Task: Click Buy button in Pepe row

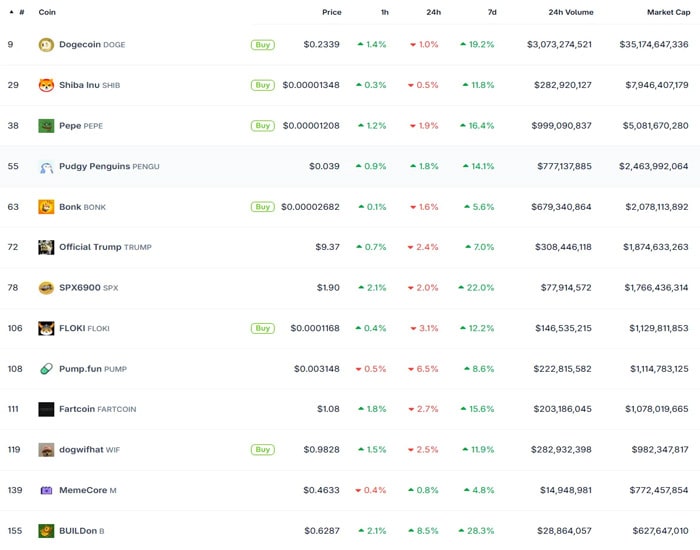Action: [263, 126]
